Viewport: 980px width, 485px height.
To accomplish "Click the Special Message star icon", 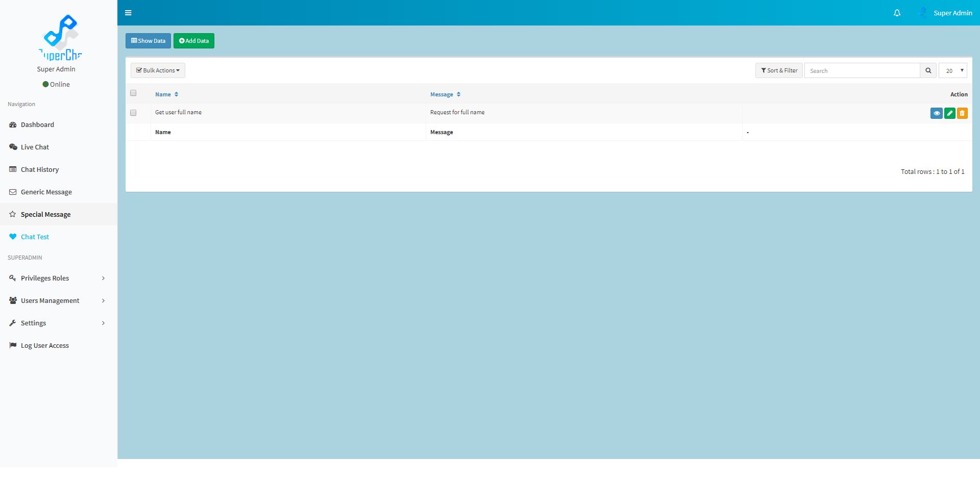I will (13, 214).
